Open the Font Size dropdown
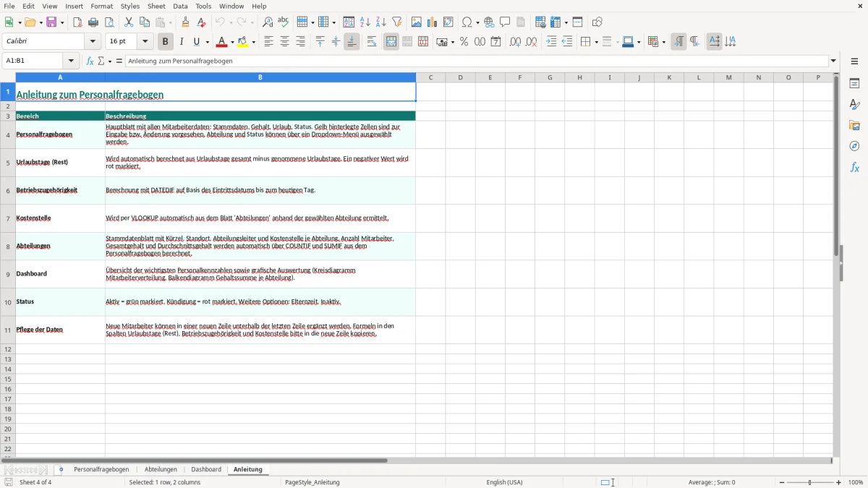This screenshot has height=488, width=868. pyautogui.click(x=145, y=42)
